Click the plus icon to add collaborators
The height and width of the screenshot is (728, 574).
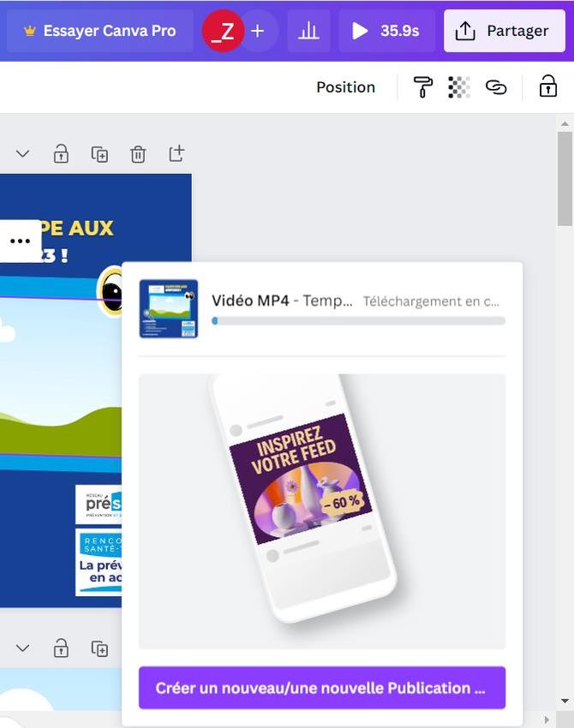coord(258,32)
